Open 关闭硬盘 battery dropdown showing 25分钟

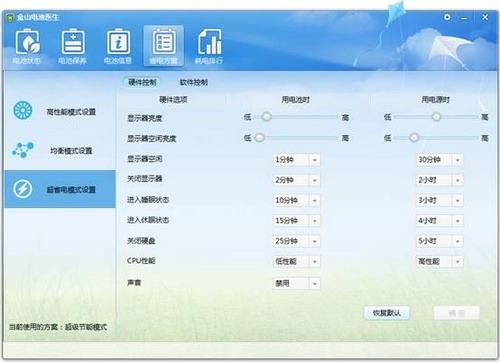click(x=296, y=241)
